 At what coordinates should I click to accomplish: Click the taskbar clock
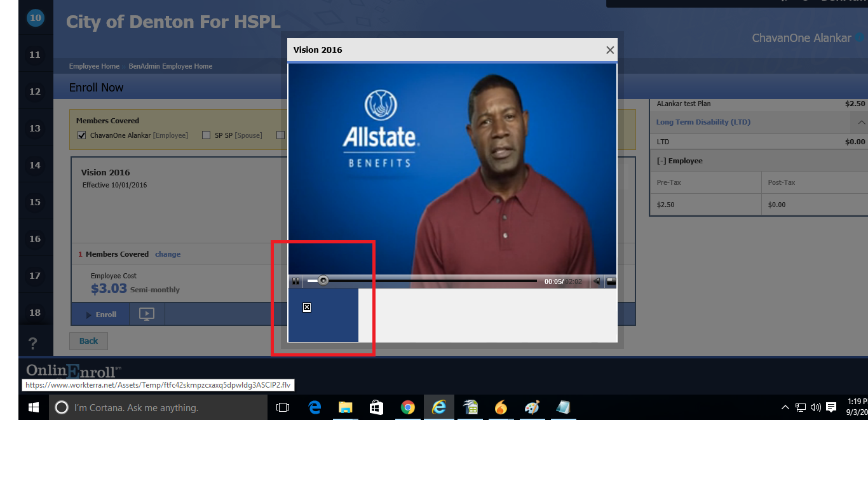point(857,407)
